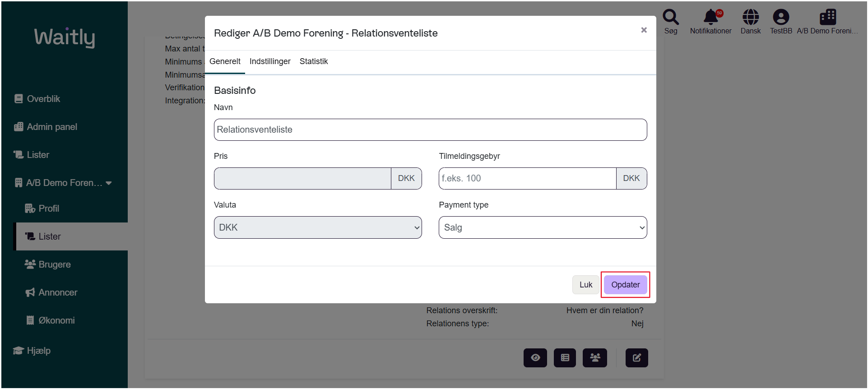Screen dimensions: 868x389
Task: Click the DKK suffix beside Tilmeldingsgebyr
Action: [631, 179]
